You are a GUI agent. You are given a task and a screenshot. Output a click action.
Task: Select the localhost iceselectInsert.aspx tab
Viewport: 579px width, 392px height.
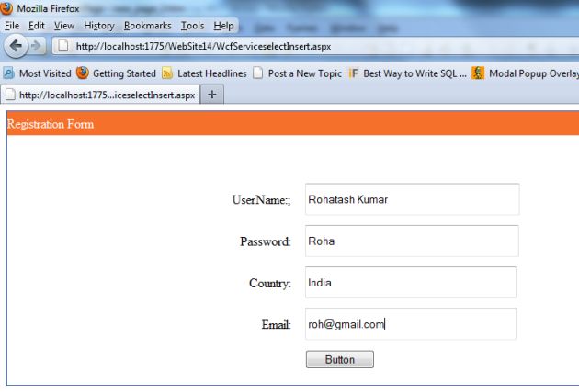(100, 95)
